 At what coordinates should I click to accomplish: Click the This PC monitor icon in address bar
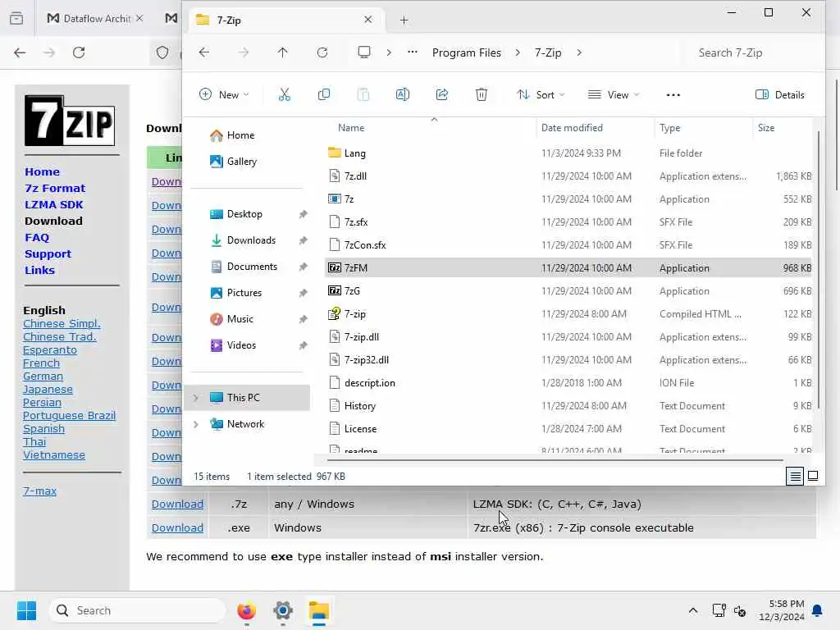pos(364,52)
